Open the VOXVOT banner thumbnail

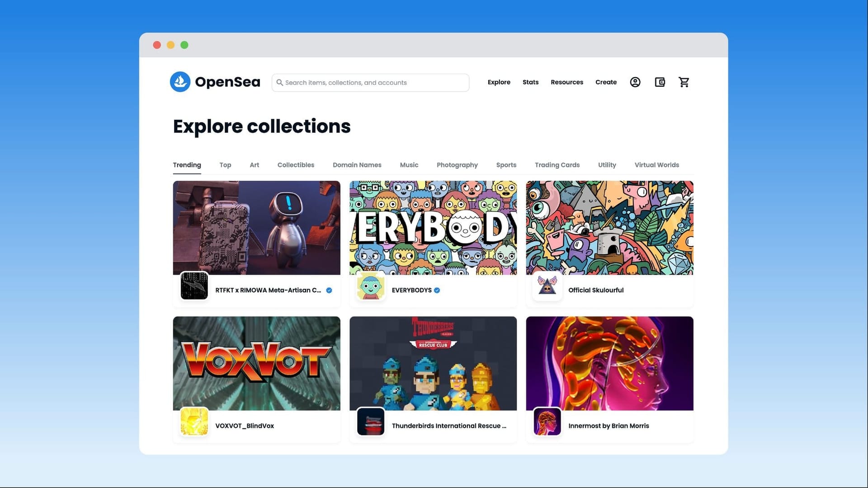(256, 363)
